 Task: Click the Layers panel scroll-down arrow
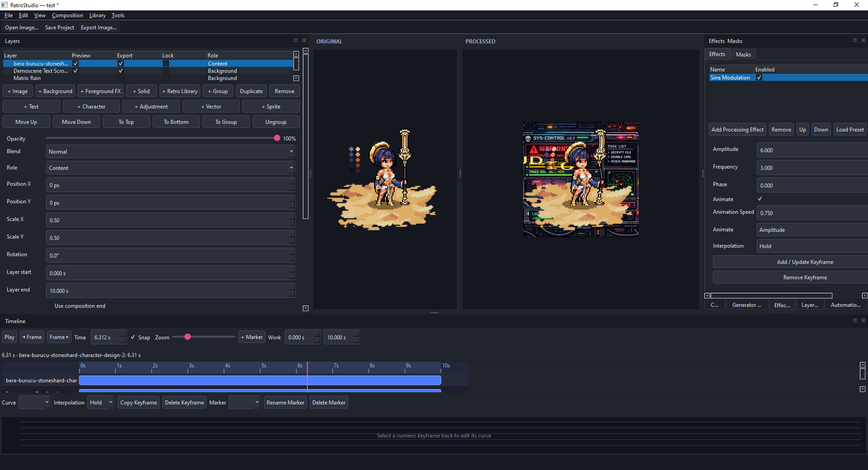[306, 308]
